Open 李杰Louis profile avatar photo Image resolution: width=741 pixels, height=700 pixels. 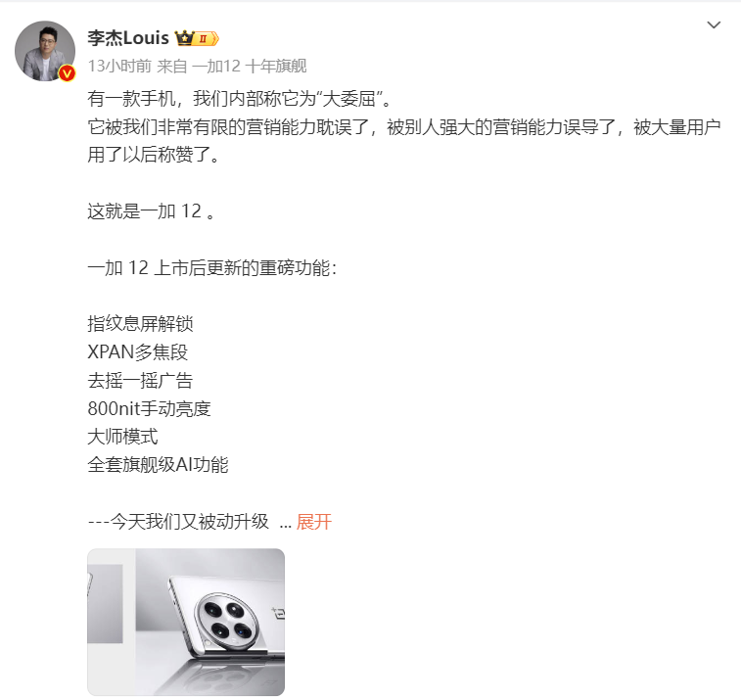coord(45,51)
